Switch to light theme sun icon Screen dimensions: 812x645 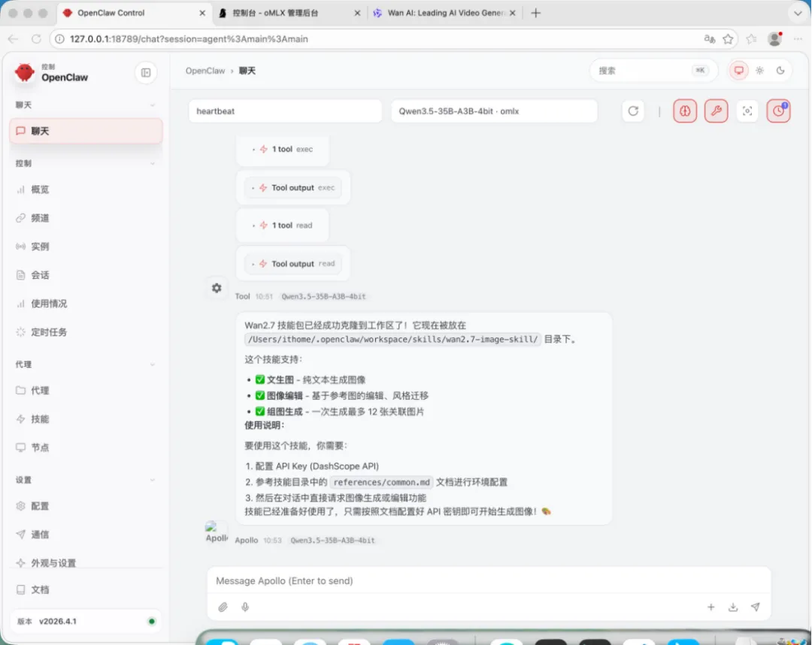759,71
